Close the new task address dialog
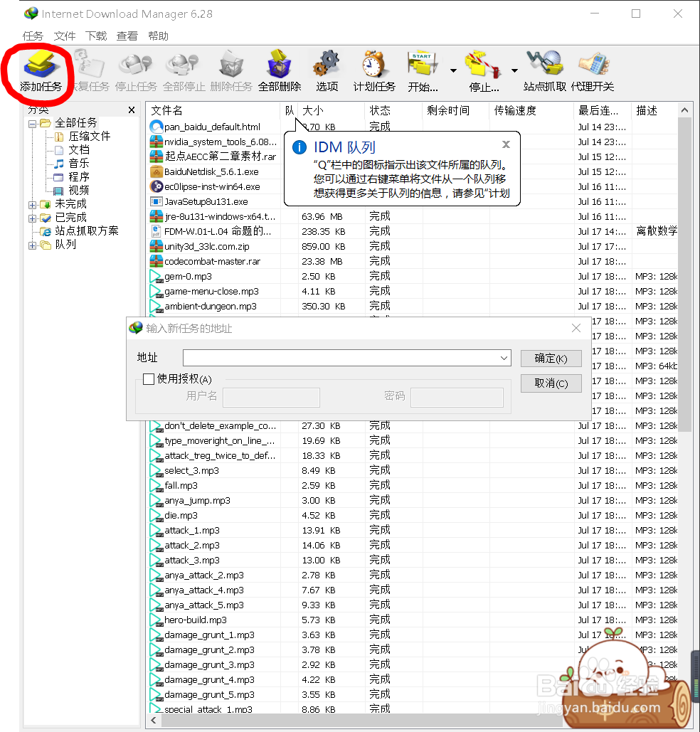 (576, 328)
